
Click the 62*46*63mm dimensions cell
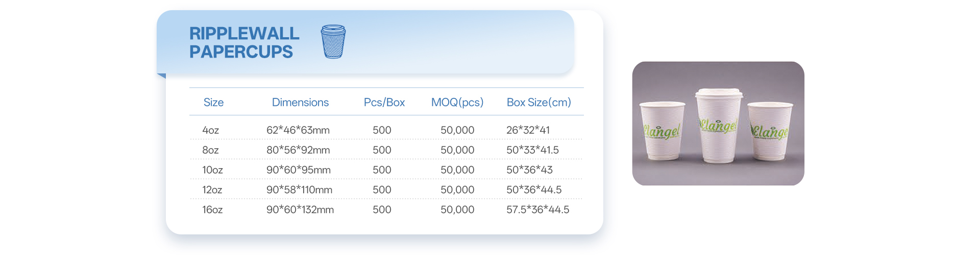[298, 130]
